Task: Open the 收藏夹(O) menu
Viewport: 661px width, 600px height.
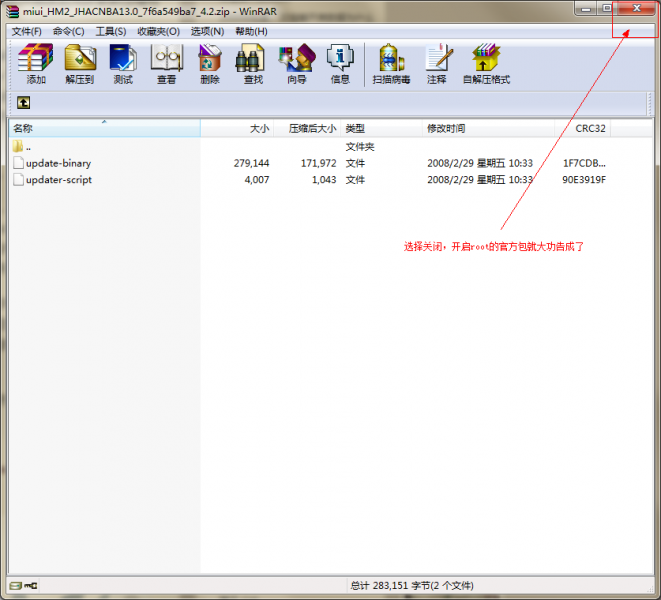Action: click(159, 32)
